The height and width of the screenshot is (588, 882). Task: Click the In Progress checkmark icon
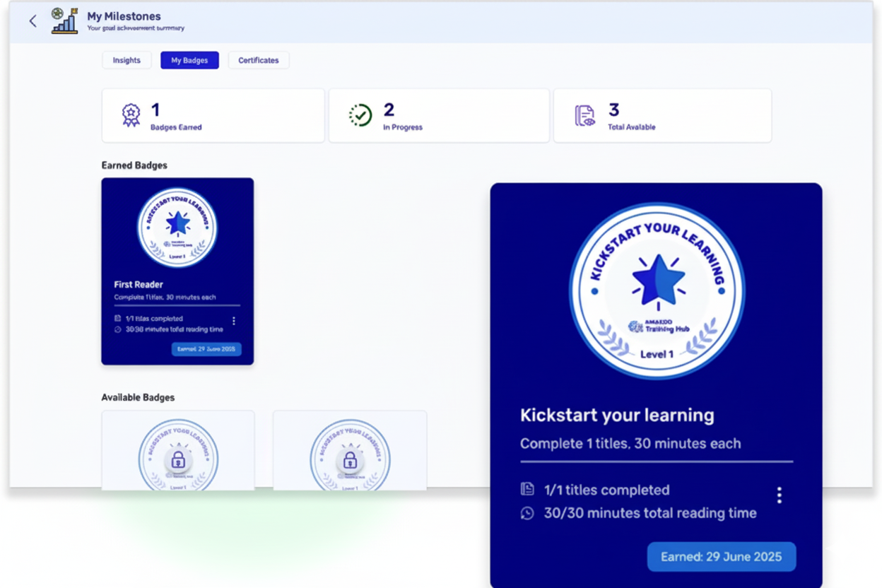360,115
